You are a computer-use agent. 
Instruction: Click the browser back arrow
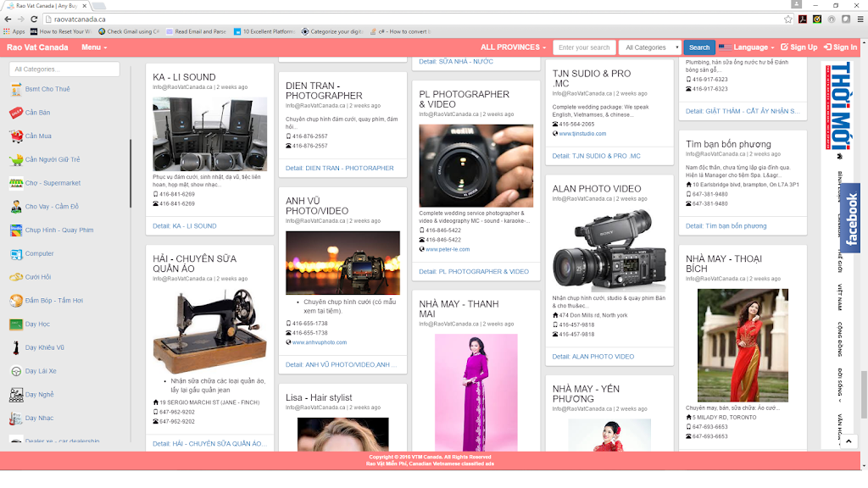click(x=8, y=19)
